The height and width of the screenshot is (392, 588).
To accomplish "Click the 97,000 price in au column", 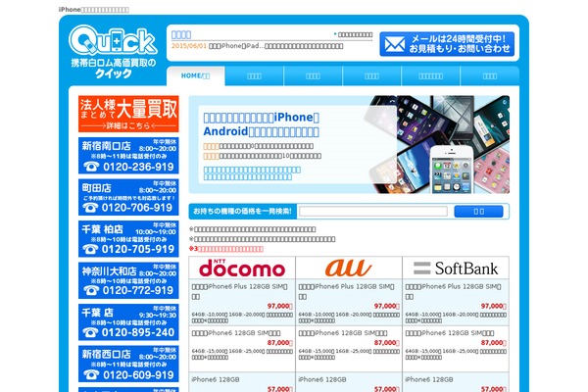I will (387, 306).
